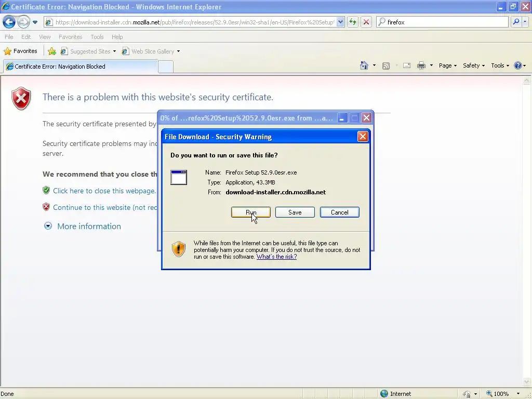
Task: Click the application file icon in dialog
Action: (x=179, y=178)
